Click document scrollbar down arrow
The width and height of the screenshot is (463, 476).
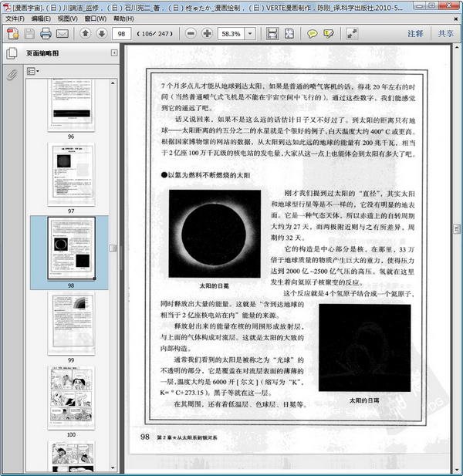tap(456, 471)
